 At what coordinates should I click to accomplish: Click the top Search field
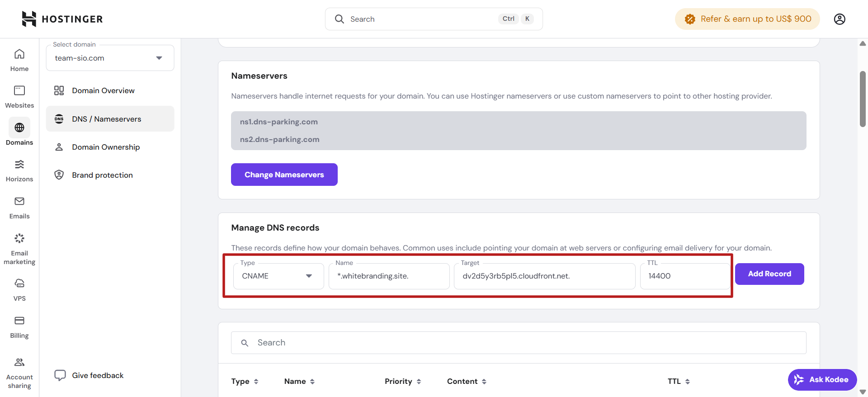click(x=434, y=19)
